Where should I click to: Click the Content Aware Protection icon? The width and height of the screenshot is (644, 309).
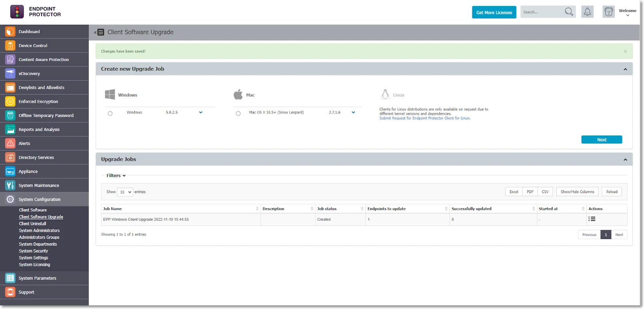10,60
